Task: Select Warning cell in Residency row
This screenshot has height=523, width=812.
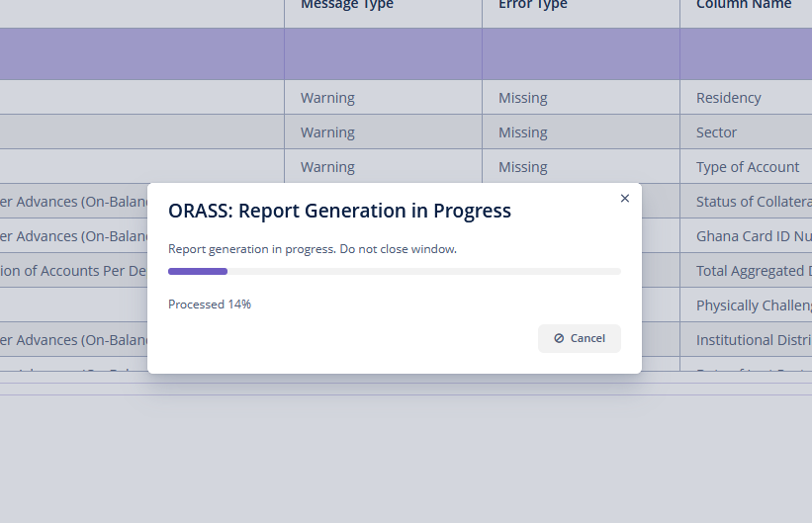Action: (383, 97)
